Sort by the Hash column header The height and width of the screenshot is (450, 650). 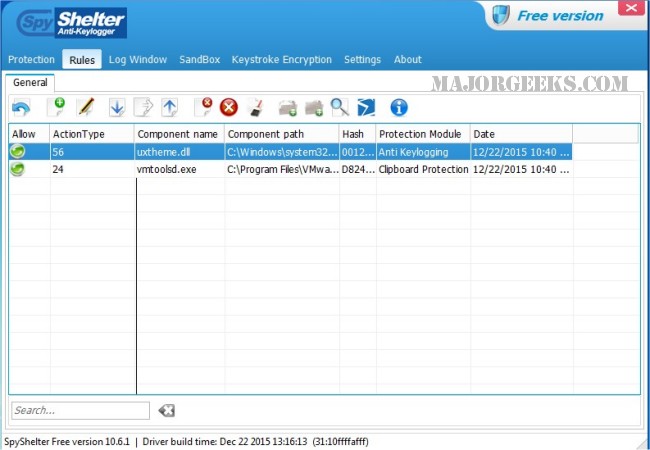click(357, 134)
